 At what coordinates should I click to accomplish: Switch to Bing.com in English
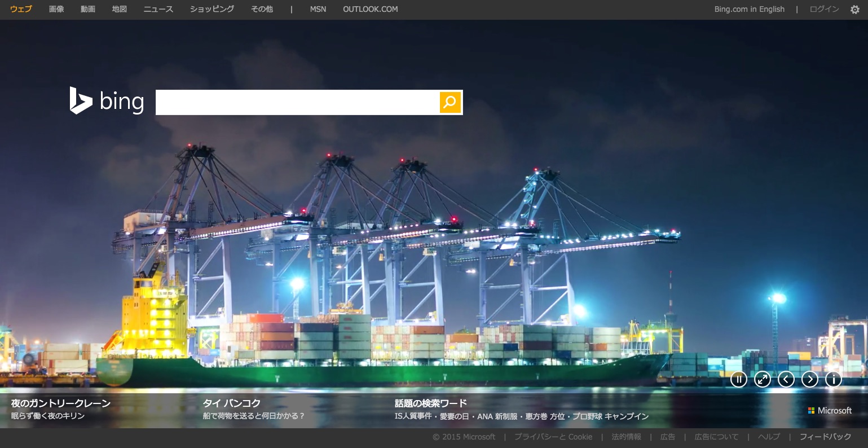coord(749,9)
